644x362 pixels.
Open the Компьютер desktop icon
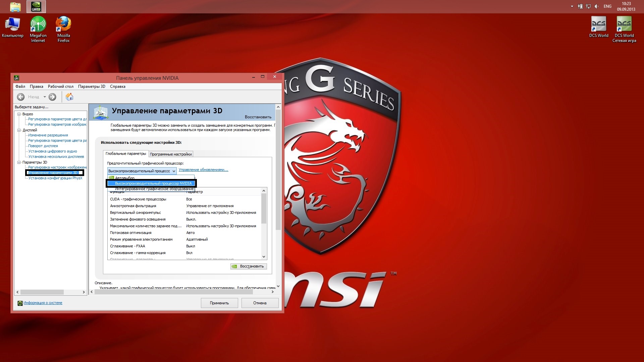pos(13,27)
